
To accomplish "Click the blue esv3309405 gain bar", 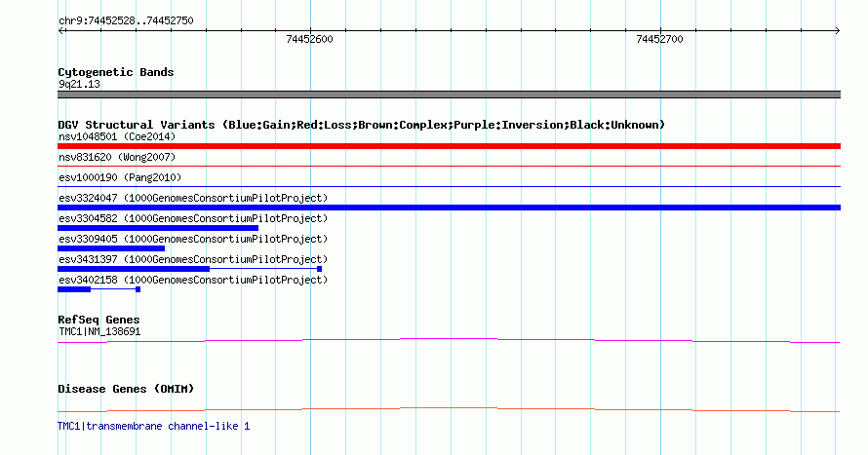I will (111, 248).
